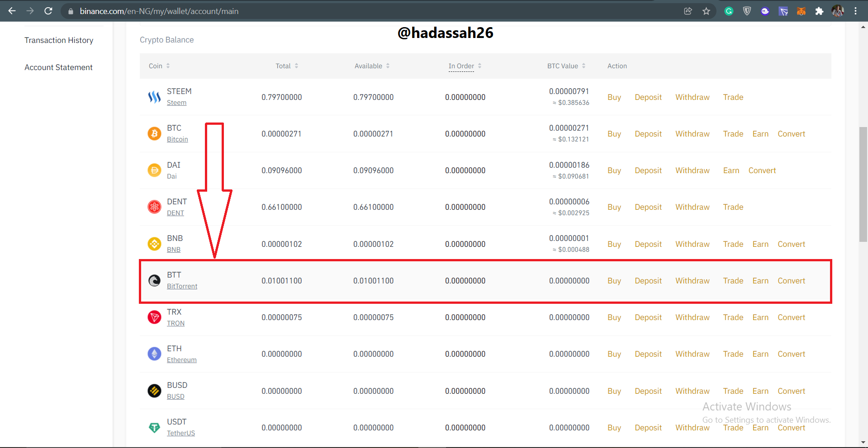Click Earn in the DAI row

731,170
